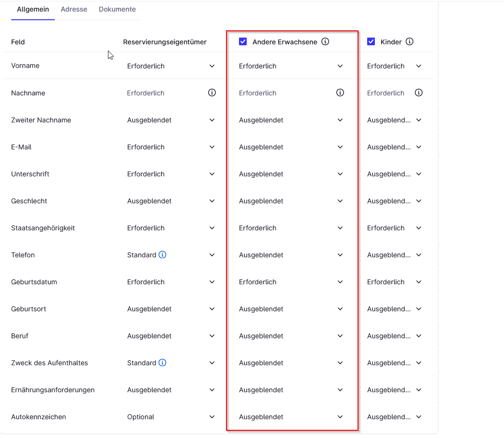504x438 pixels.
Task: Click the Geburtsdatum field label
Action: [34, 282]
